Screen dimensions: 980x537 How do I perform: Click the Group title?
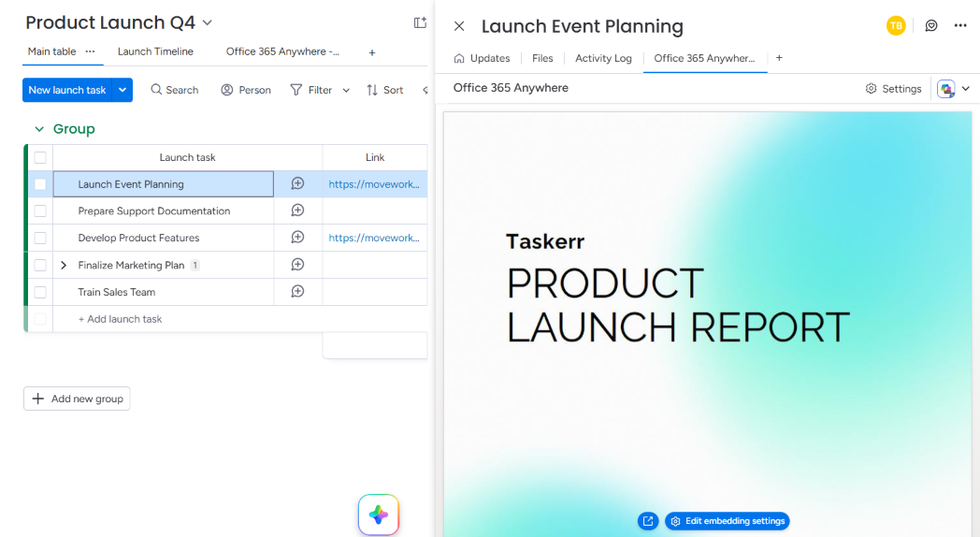point(74,129)
